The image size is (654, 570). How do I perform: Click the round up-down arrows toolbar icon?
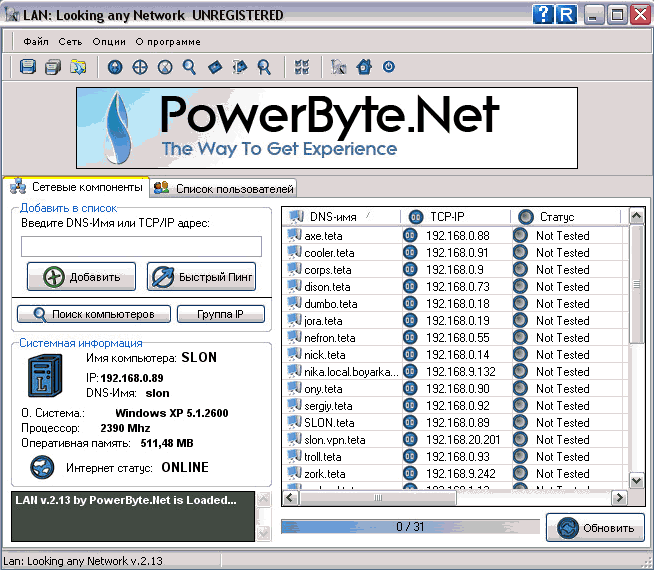[x=115, y=67]
